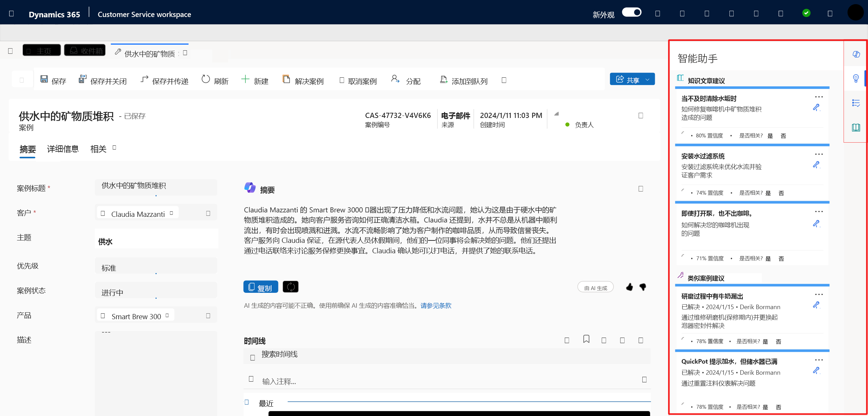This screenshot has width=868, height=416.
Task: Click the 复制 copy button under summary
Action: [x=261, y=287]
